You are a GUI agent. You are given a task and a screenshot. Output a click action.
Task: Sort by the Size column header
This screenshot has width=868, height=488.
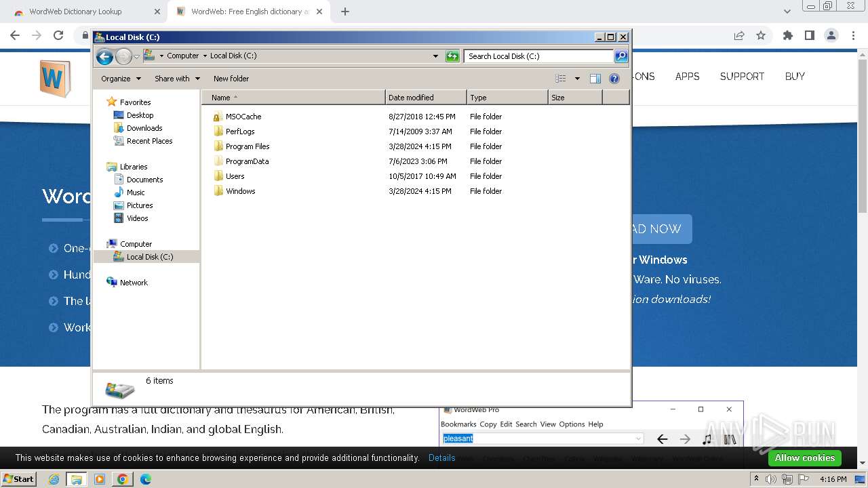[x=575, y=98]
